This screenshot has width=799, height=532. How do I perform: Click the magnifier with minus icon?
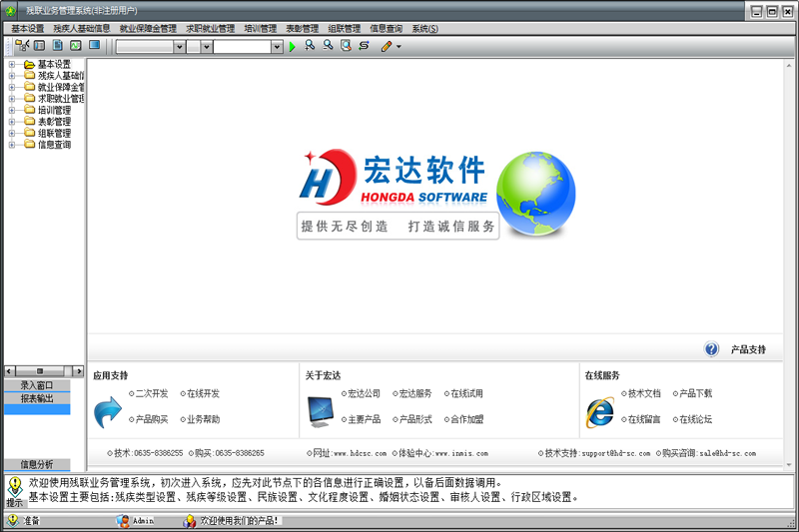click(x=328, y=46)
